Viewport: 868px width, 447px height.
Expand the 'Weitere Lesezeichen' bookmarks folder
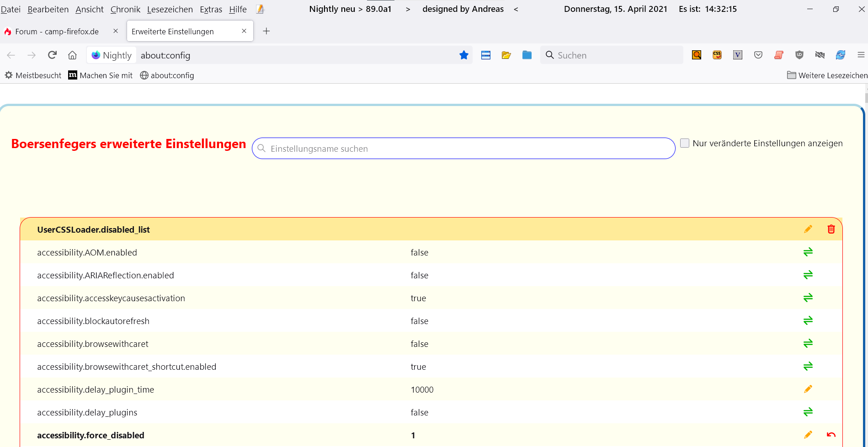point(826,75)
